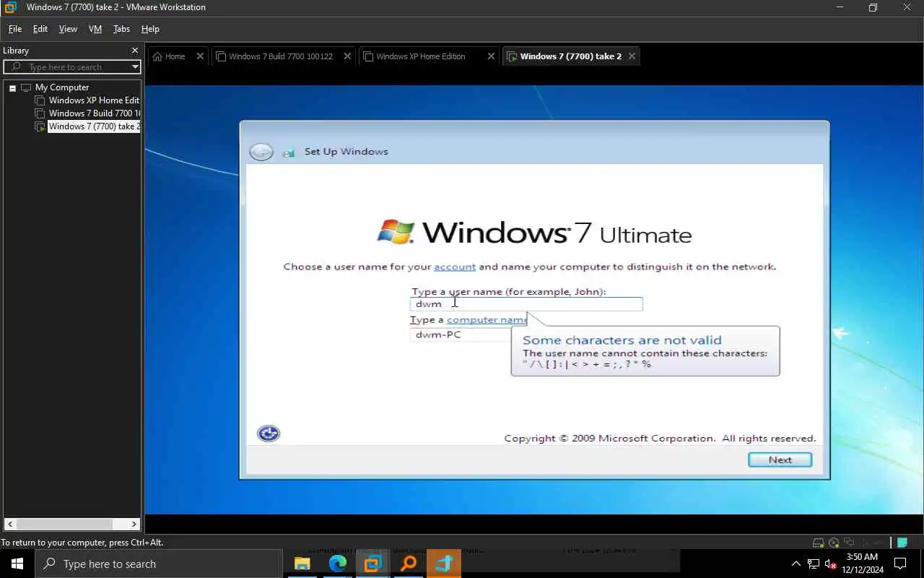Click the back arrow in Set Up Windows

[x=261, y=152]
